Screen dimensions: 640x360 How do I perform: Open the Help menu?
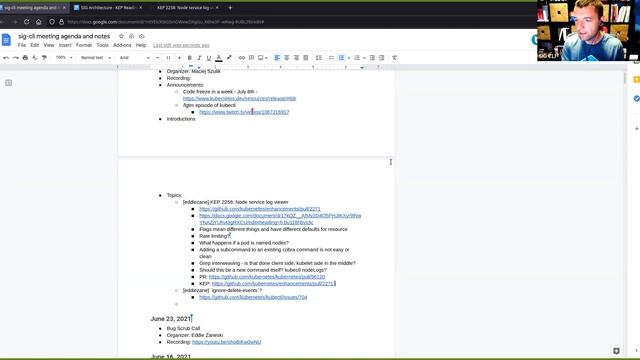click(141, 45)
